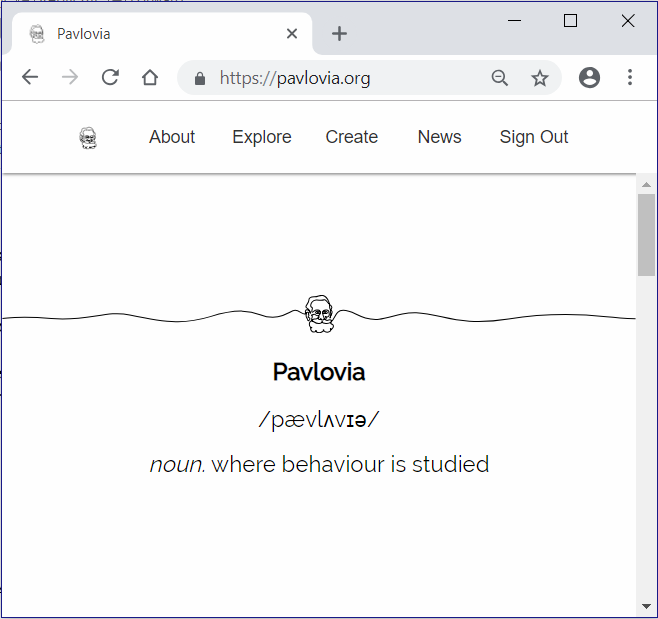The image size is (658, 619).
Task: Click the Pavlovia heading text
Action: (x=319, y=372)
